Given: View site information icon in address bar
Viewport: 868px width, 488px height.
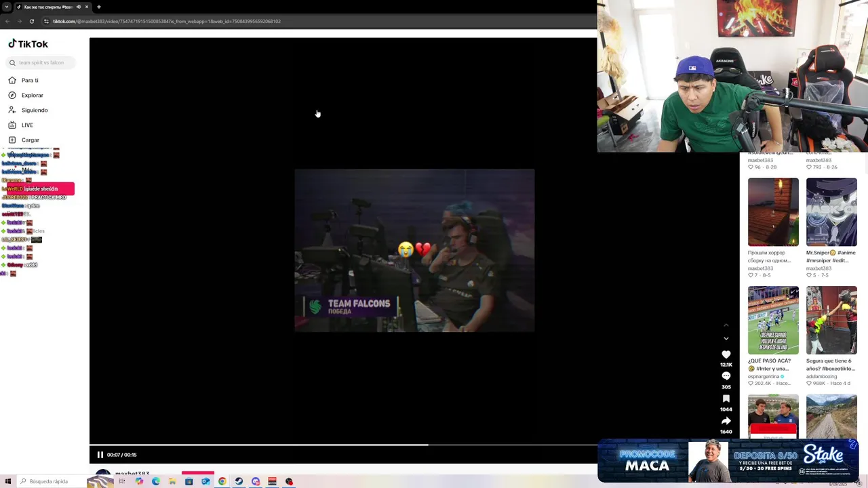Looking at the screenshot, I should [47, 21].
